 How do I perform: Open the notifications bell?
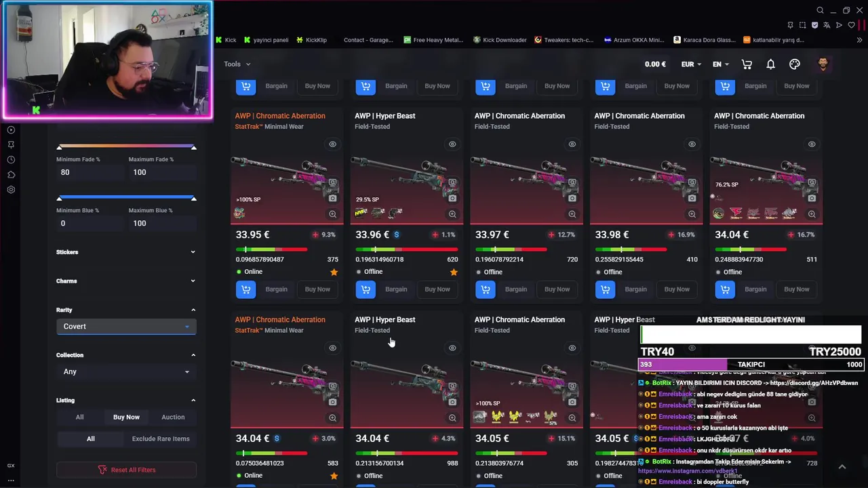click(x=770, y=64)
